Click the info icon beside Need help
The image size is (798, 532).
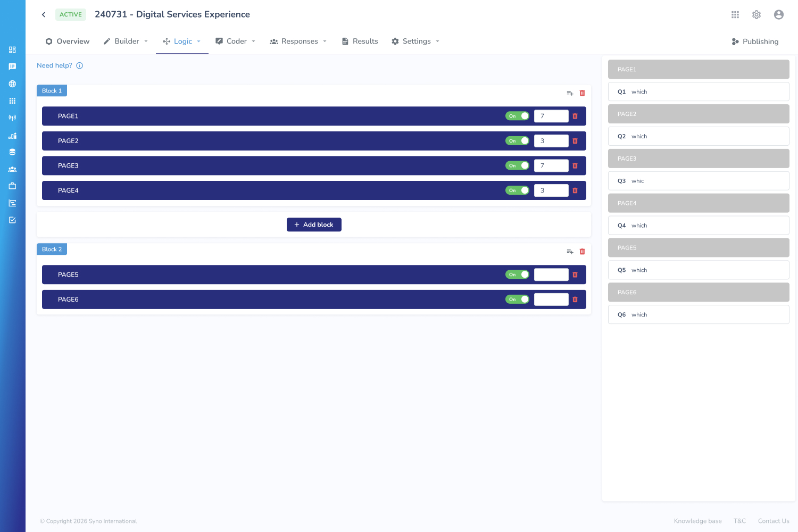(80, 66)
